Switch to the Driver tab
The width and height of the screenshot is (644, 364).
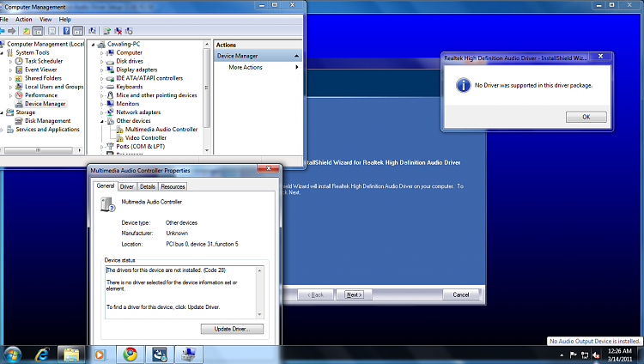(127, 186)
